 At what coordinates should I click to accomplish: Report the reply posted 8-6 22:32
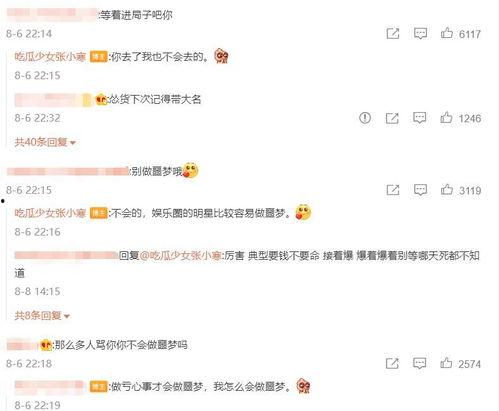pyautogui.click(x=365, y=118)
